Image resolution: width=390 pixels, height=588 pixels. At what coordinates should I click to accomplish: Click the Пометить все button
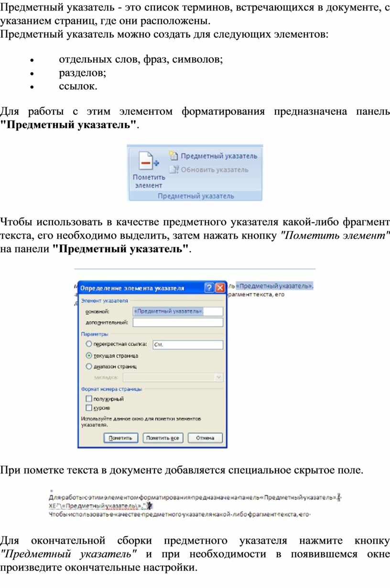point(162,438)
